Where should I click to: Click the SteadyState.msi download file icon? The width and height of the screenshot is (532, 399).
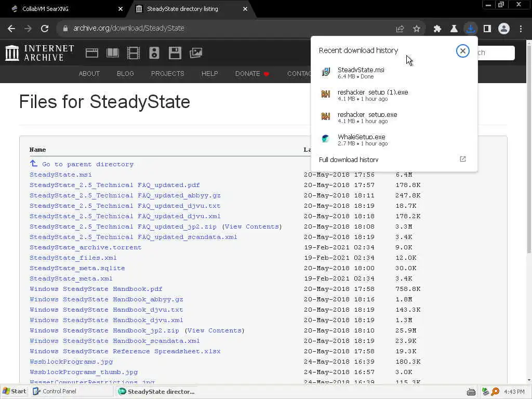(x=326, y=72)
